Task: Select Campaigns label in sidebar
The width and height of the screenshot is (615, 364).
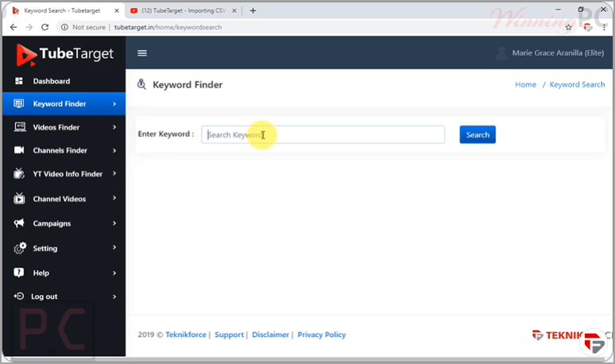Action: (x=52, y=223)
